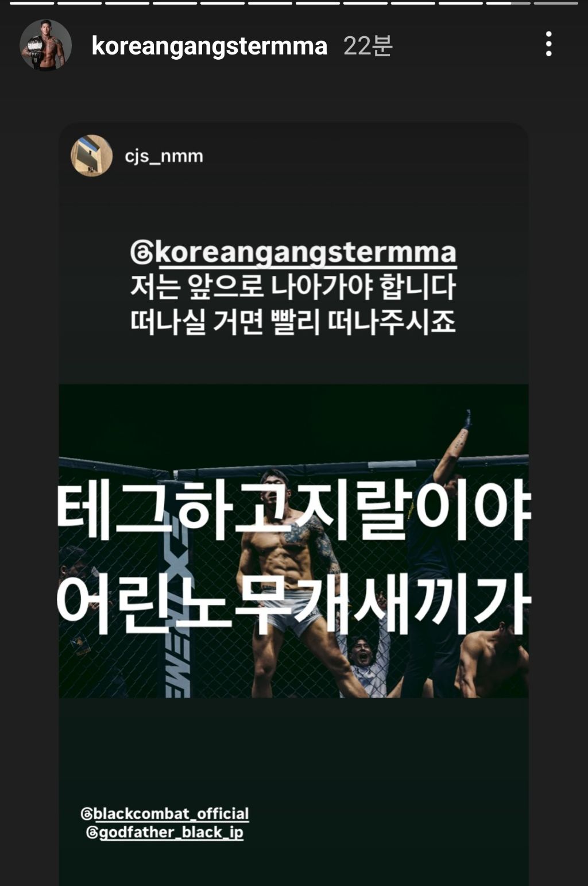Tap the cjs_nmm profile picture

(x=91, y=156)
